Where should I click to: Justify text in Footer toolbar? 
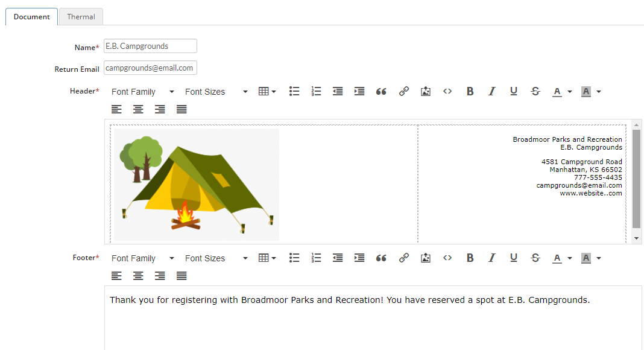click(x=182, y=276)
